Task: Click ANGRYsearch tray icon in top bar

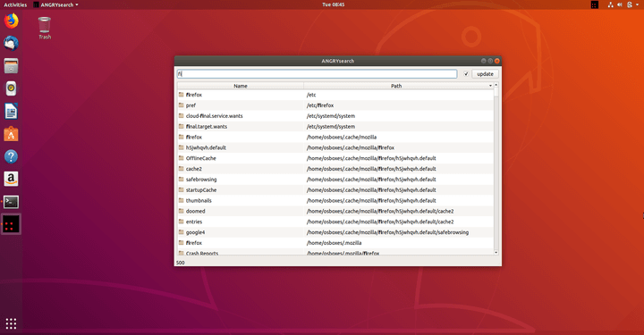Action: pos(594,5)
